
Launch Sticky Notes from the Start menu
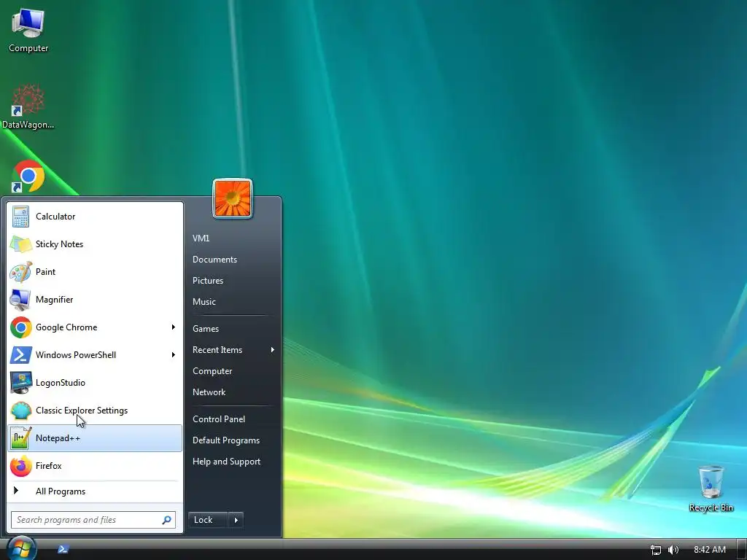tap(95, 244)
